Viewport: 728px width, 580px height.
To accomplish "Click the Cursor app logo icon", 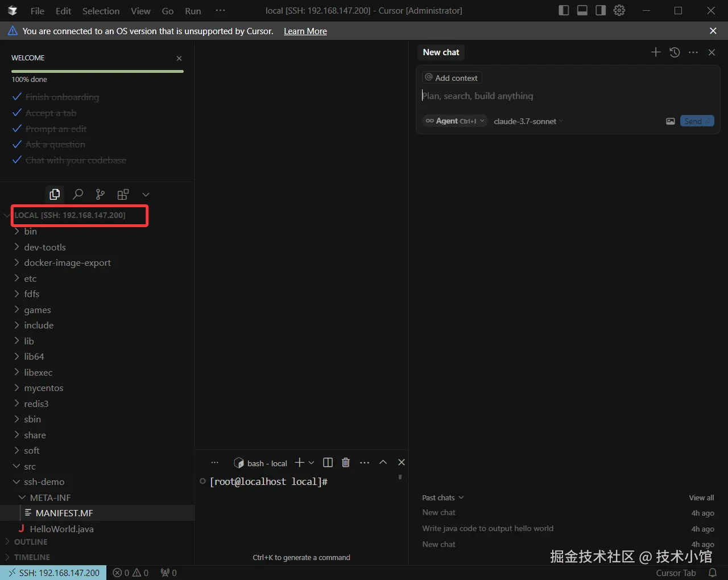I will point(13,11).
